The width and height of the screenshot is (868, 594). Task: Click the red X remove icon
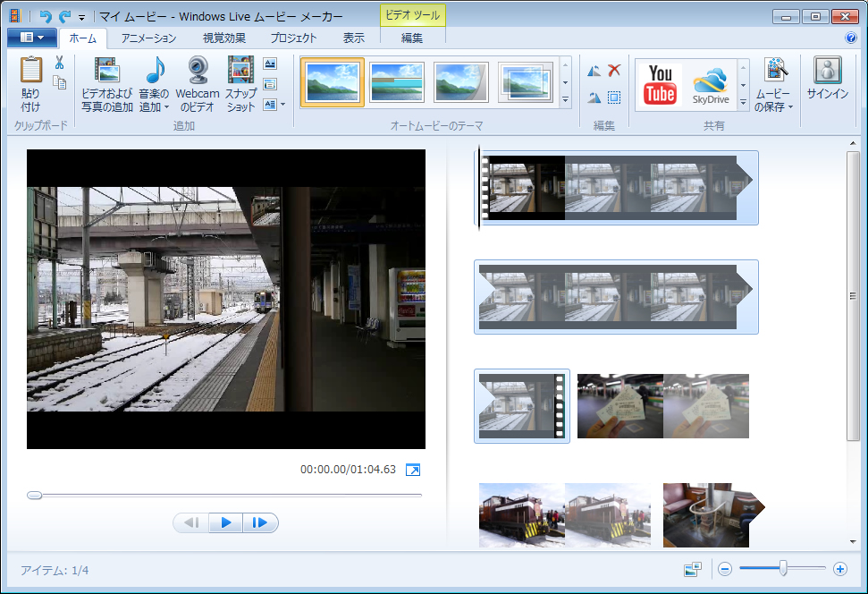click(614, 71)
